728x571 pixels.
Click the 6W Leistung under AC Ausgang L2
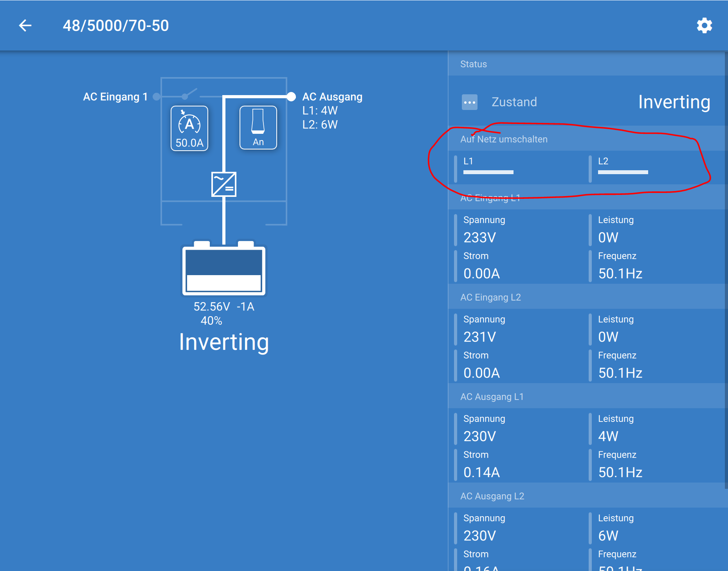tap(608, 536)
